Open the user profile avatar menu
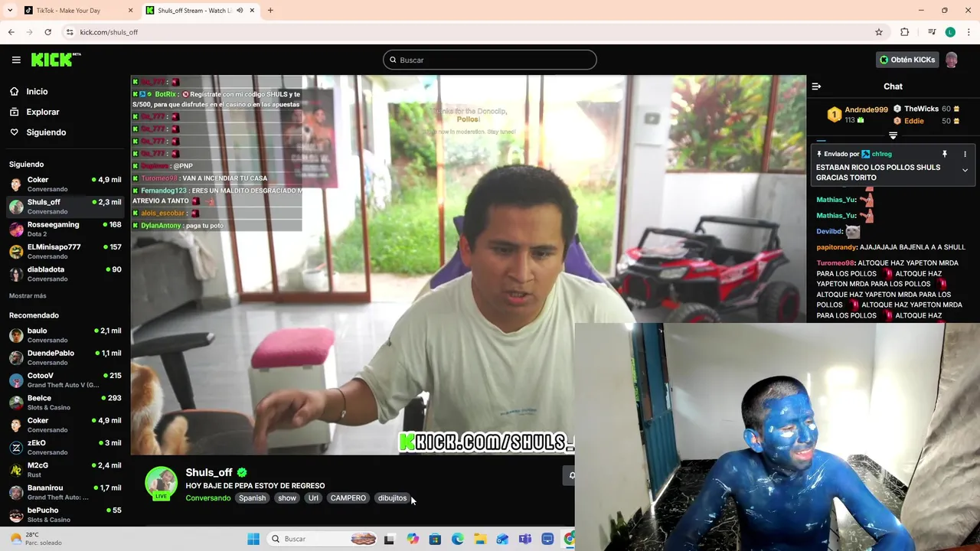Image resolution: width=980 pixels, height=551 pixels. (952, 60)
